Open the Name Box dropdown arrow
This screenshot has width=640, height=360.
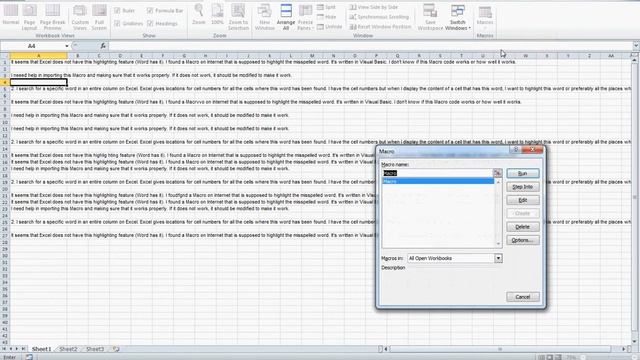coord(67,46)
